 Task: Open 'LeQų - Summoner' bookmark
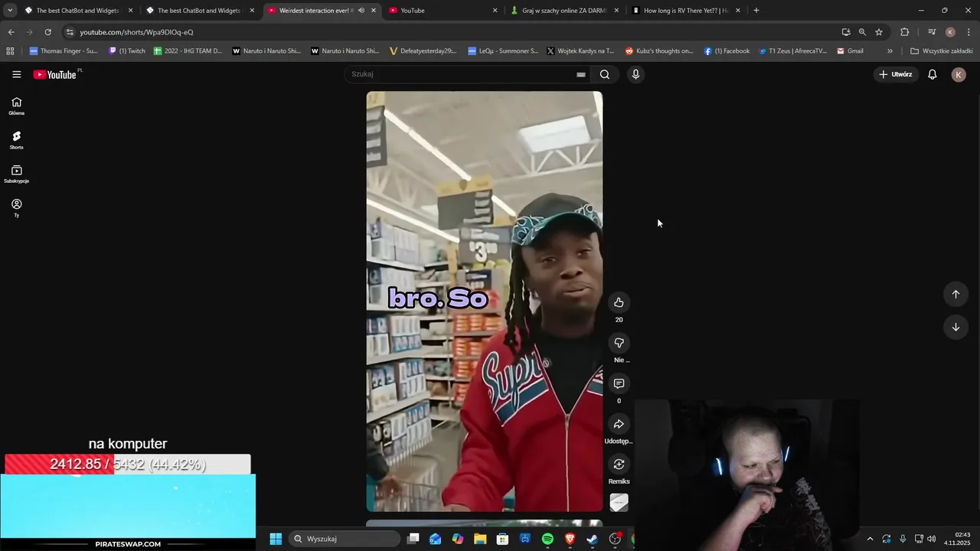pyautogui.click(x=503, y=51)
